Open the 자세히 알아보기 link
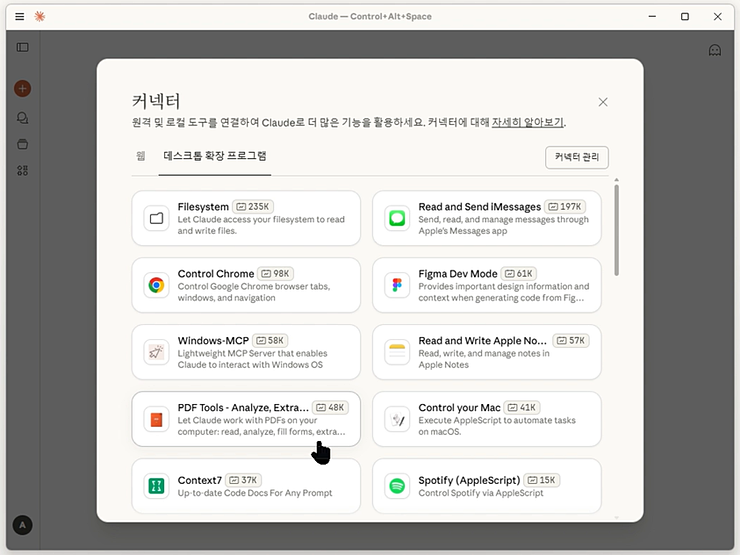Image resolution: width=740 pixels, height=555 pixels. point(528,123)
